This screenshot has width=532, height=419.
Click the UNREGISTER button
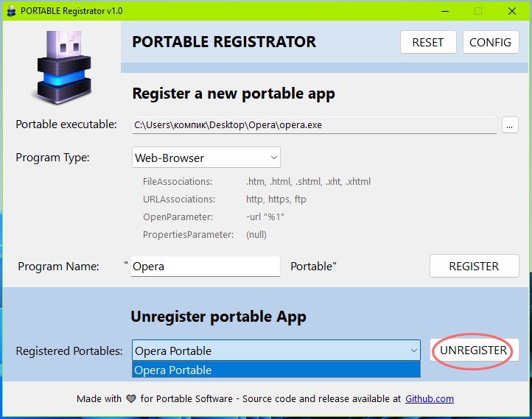tap(474, 351)
